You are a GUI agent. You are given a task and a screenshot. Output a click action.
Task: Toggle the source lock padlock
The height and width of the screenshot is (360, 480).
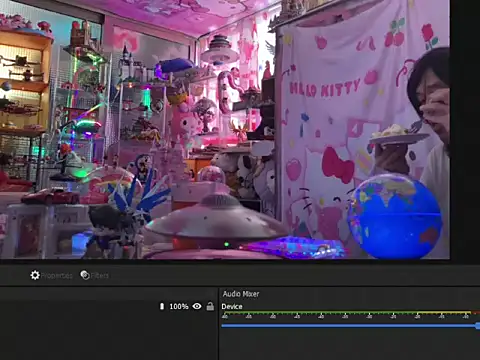click(x=210, y=306)
